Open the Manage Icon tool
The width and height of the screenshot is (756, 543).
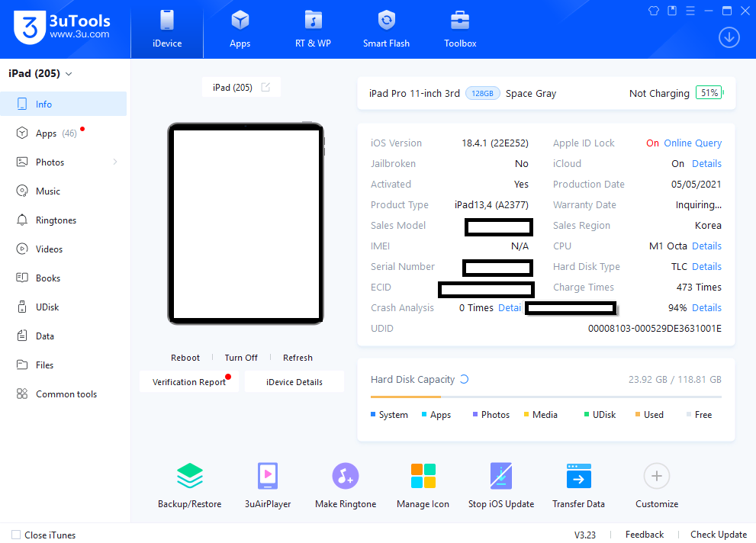pos(423,486)
